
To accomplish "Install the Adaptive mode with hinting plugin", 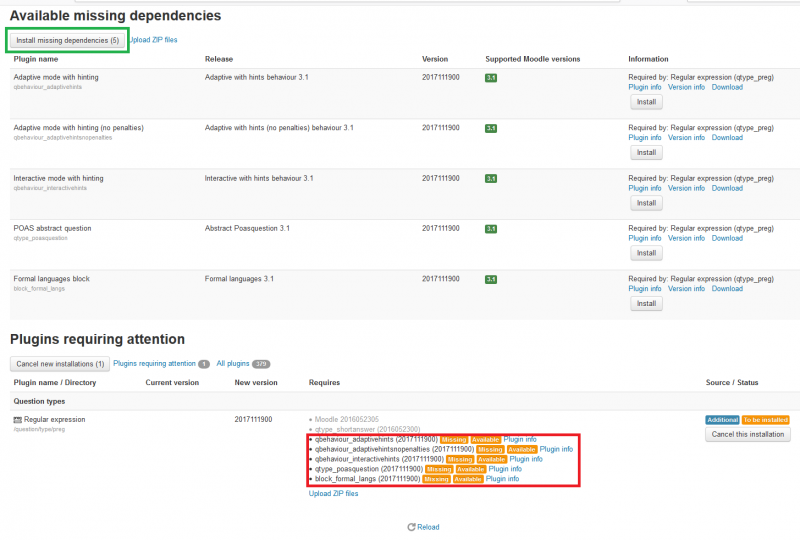I will point(646,102).
